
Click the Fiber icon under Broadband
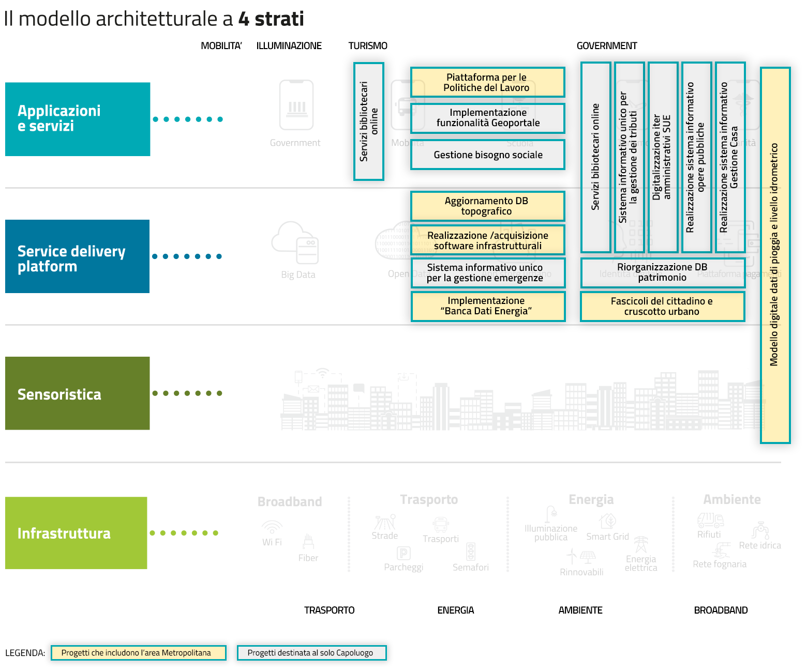(308, 542)
